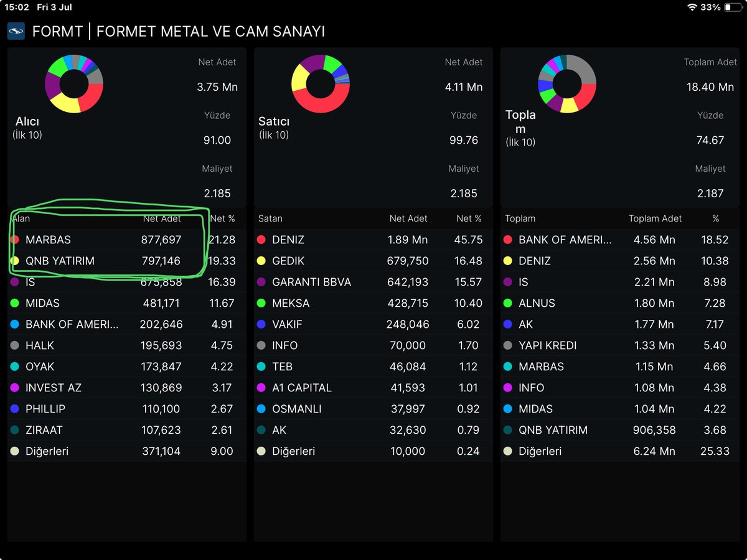Click the Satan column header
747x560 pixels.
tap(270, 218)
